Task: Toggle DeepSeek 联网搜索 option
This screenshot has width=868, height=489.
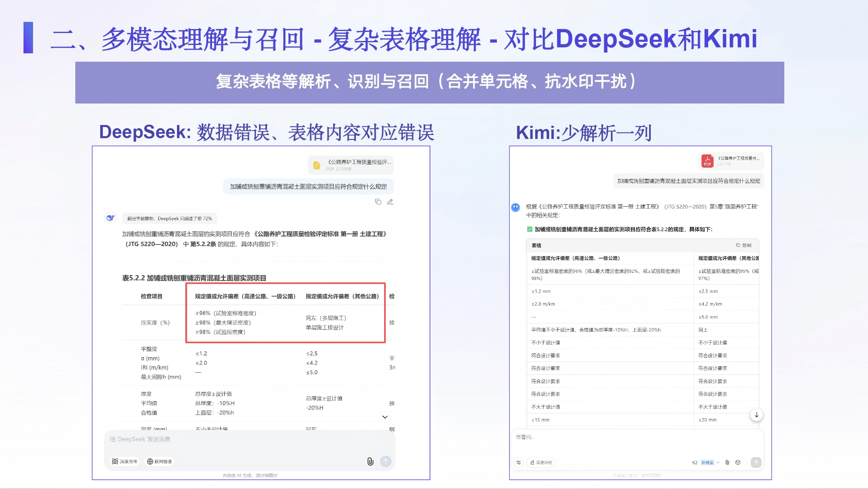Action: [x=160, y=462]
